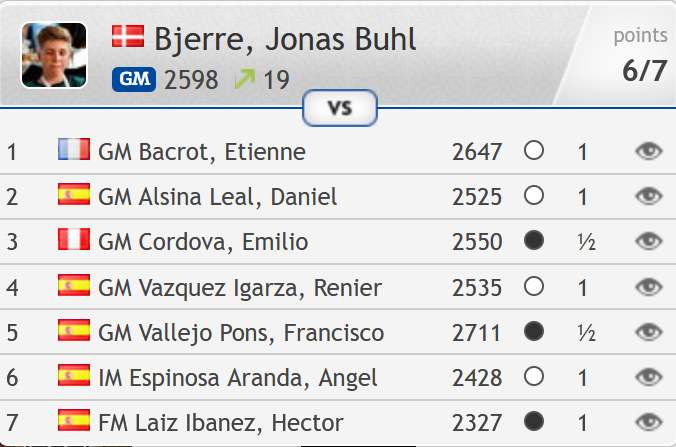Click Jonas Buhl Bjerre's profile photo
Image resolution: width=676 pixels, height=447 pixels.
point(54,54)
